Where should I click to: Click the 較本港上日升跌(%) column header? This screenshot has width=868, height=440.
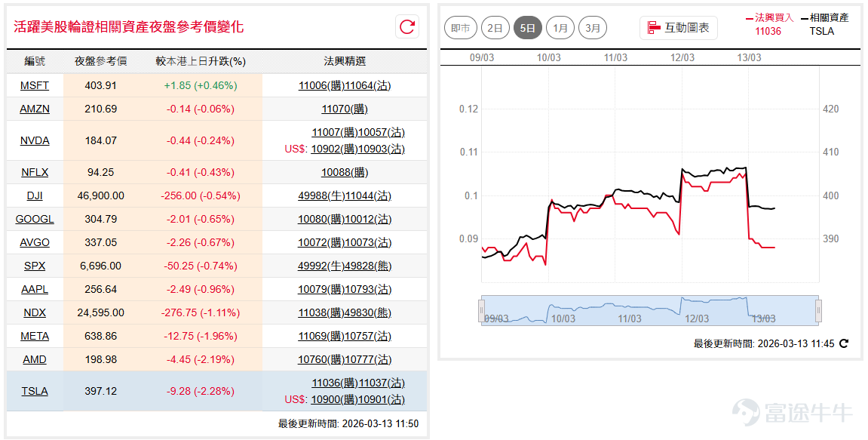point(201,61)
